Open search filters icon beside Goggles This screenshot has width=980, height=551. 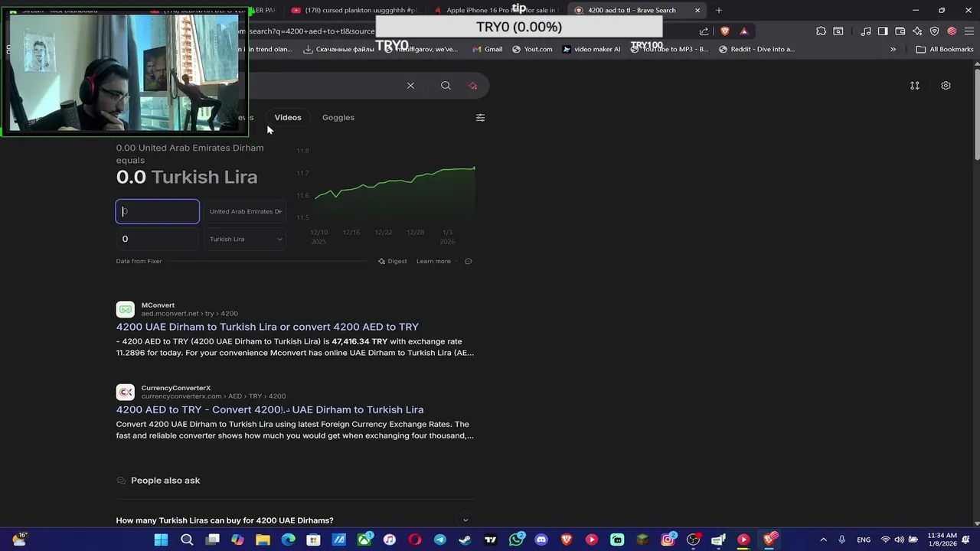point(480,118)
